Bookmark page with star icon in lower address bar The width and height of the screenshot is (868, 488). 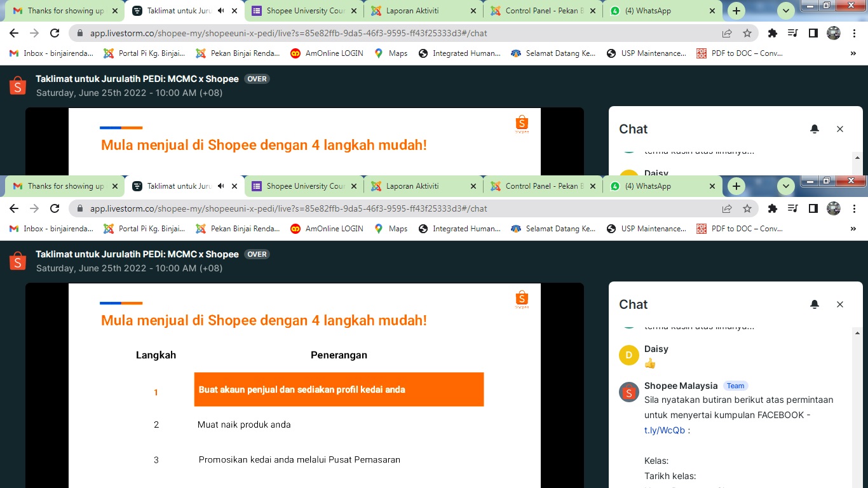click(747, 208)
